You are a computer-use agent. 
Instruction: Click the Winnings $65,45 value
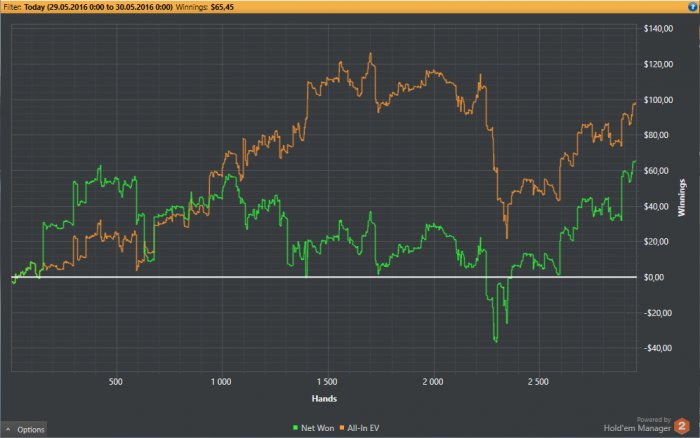point(222,7)
